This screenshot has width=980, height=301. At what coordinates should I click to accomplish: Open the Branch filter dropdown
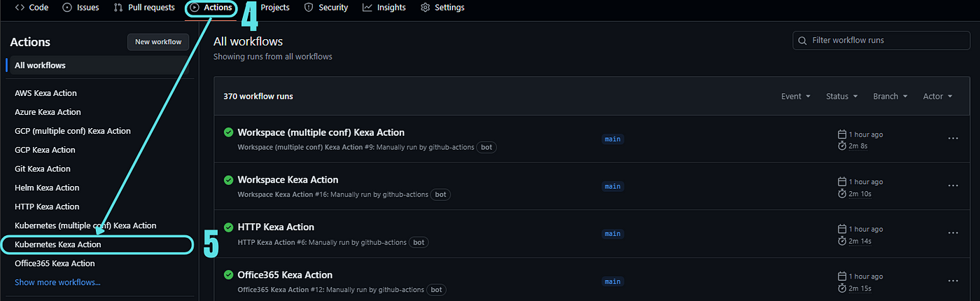890,97
